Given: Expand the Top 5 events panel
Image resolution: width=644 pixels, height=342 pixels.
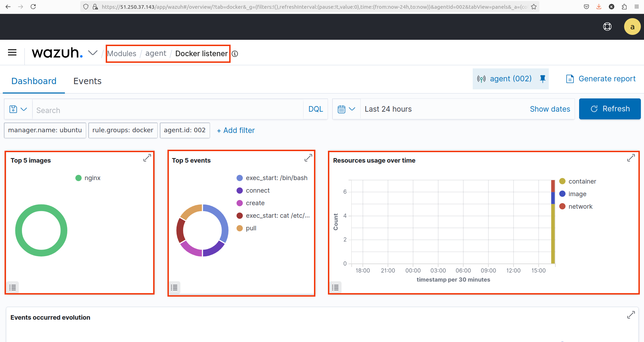Looking at the screenshot, I should [x=308, y=158].
